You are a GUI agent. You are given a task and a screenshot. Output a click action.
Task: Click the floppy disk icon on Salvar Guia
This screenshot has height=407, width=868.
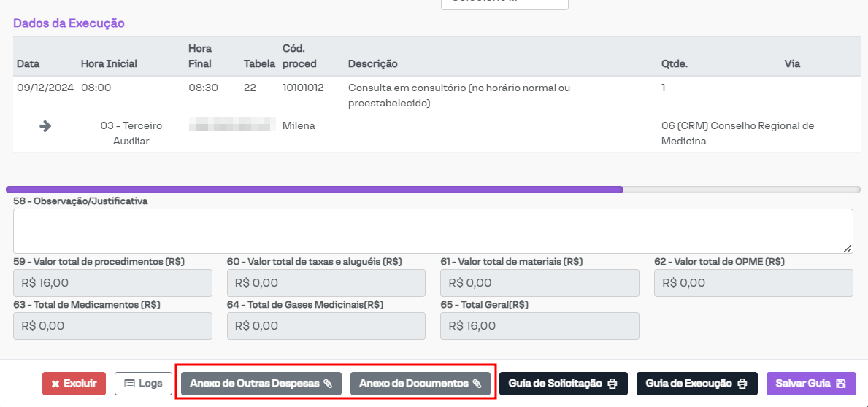[840, 384]
